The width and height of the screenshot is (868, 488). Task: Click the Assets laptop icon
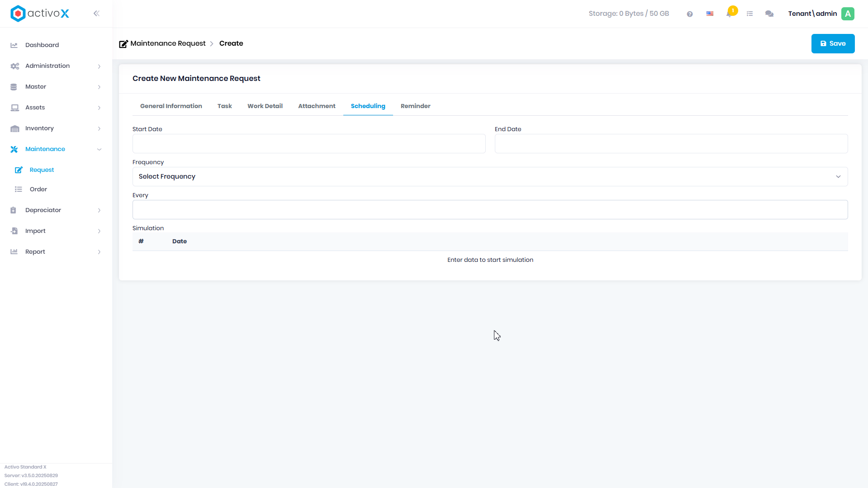(x=14, y=108)
